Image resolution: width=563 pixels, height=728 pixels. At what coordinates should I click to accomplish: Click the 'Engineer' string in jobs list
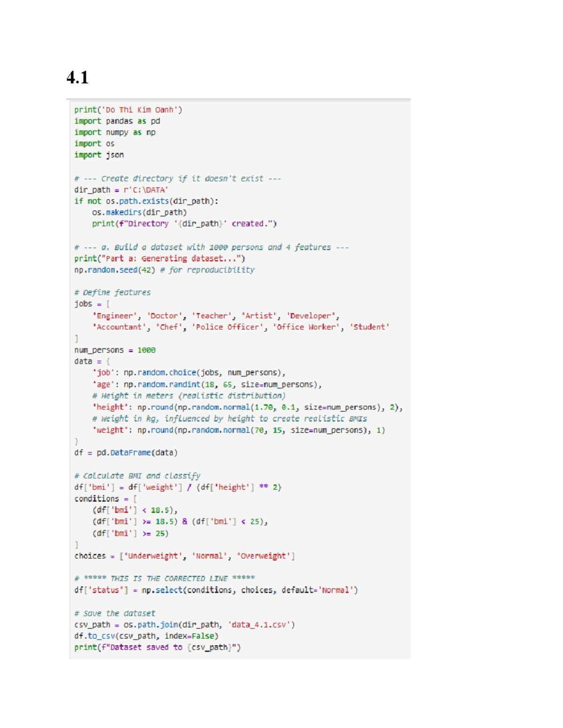click(115, 316)
